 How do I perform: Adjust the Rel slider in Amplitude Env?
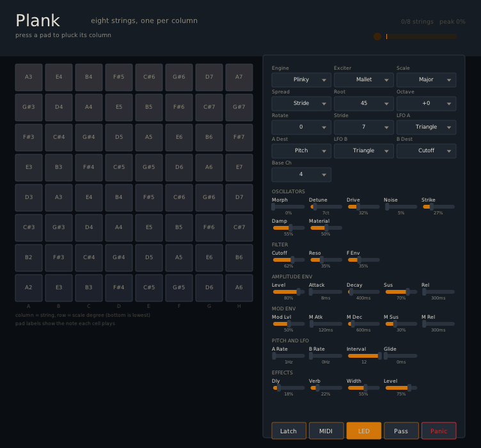(x=438, y=292)
